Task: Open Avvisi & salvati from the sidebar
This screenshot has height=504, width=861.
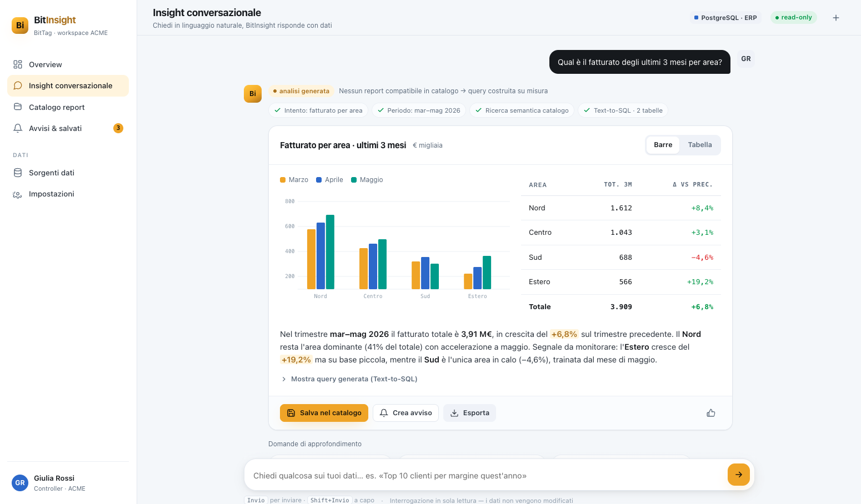Action: click(x=68, y=128)
